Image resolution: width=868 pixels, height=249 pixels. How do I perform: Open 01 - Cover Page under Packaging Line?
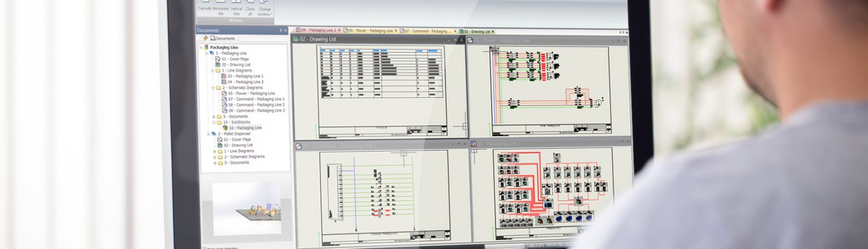[232, 59]
